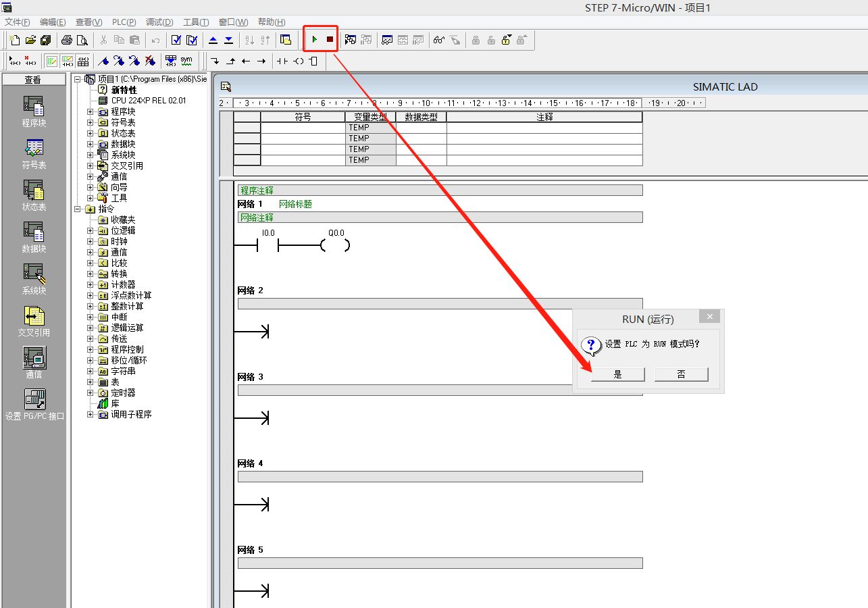The image size is (868, 608).
Task: Insert a coil using the toolbar coil icon
Action: point(298,61)
